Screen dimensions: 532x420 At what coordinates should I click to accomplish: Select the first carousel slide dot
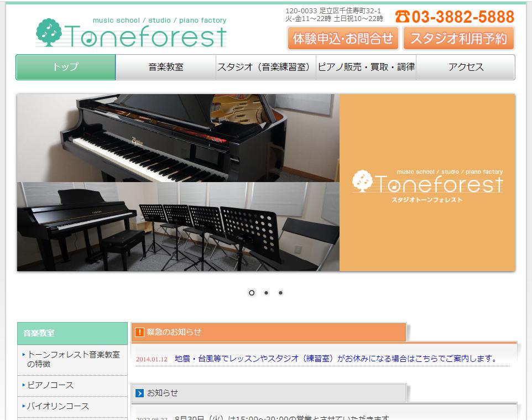252,293
